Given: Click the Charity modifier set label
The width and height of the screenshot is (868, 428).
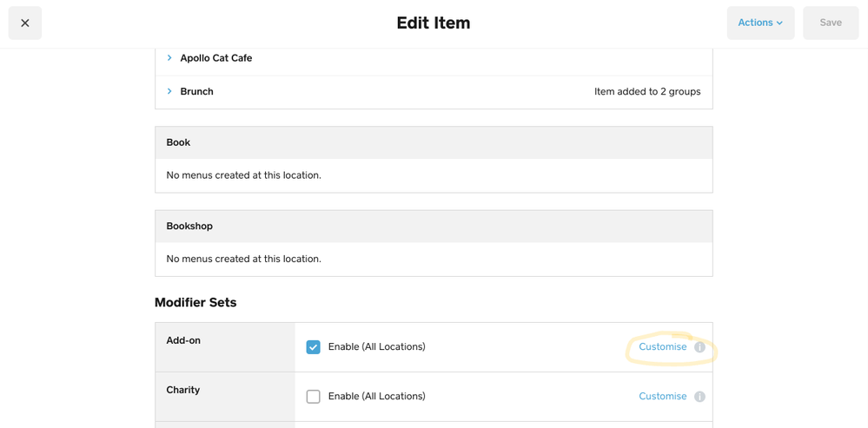Looking at the screenshot, I should 183,390.
